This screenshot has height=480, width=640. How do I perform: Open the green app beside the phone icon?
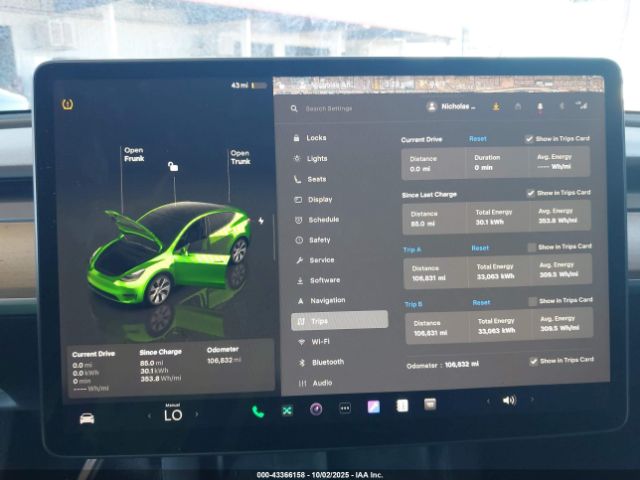[287, 410]
